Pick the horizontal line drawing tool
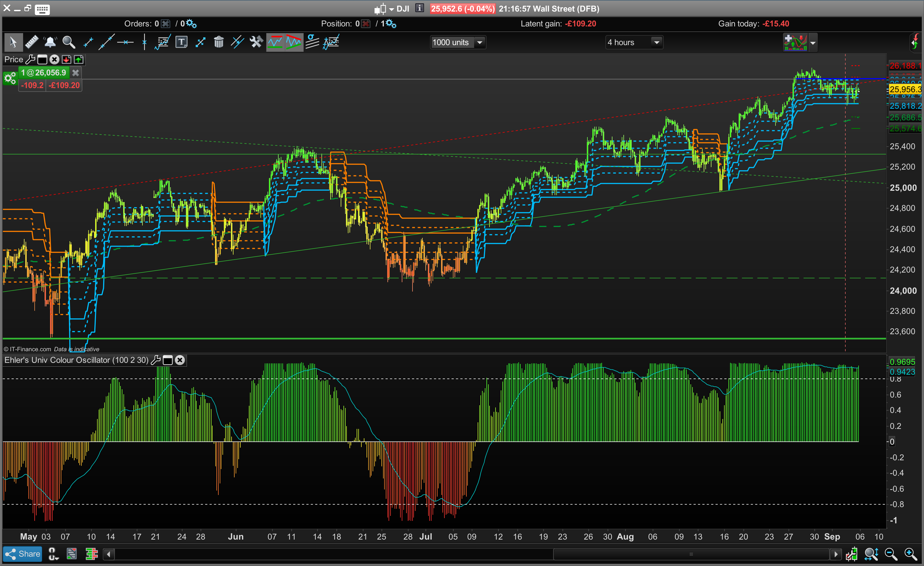The image size is (924, 566). point(125,42)
